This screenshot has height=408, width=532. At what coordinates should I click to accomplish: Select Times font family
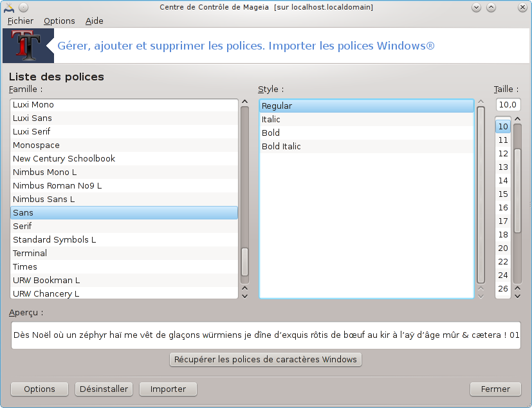(124, 267)
